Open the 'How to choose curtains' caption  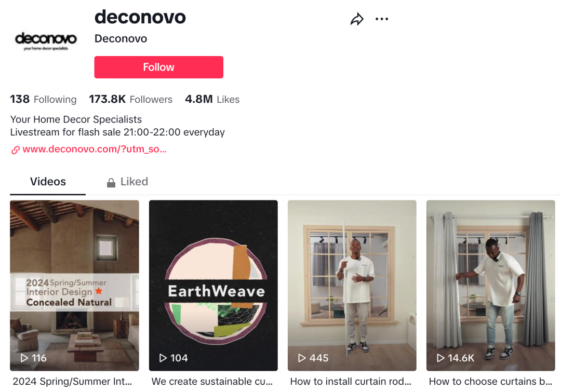[490, 381]
